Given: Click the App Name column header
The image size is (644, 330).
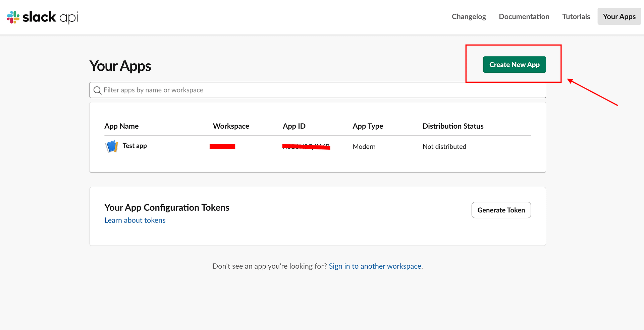Looking at the screenshot, I should coord(121,126).
